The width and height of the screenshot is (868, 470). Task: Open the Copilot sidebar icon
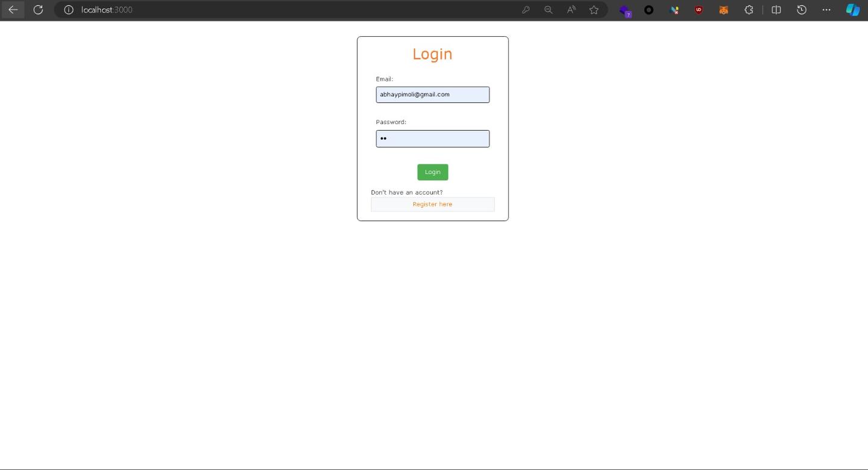point(852,10)
